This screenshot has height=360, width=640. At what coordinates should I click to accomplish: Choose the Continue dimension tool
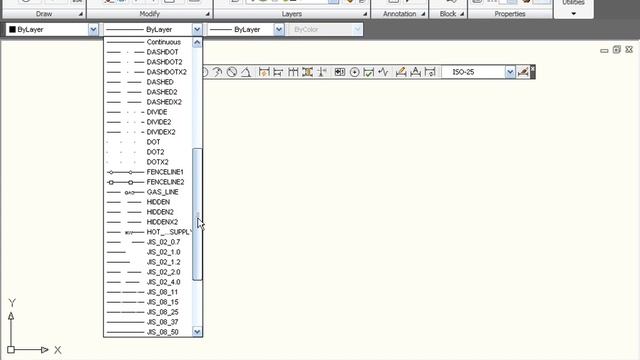point(293,72)
